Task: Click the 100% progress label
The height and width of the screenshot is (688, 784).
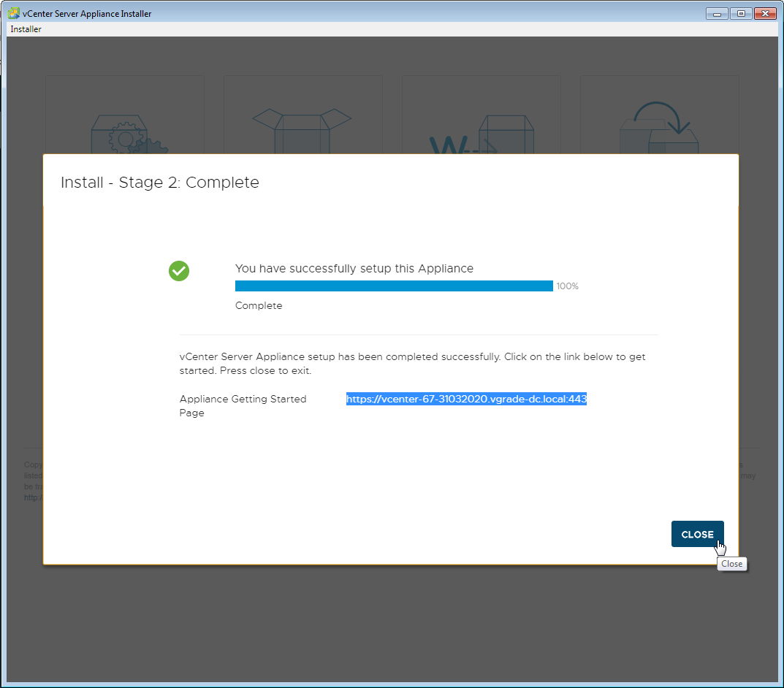Action: [568, 286]
